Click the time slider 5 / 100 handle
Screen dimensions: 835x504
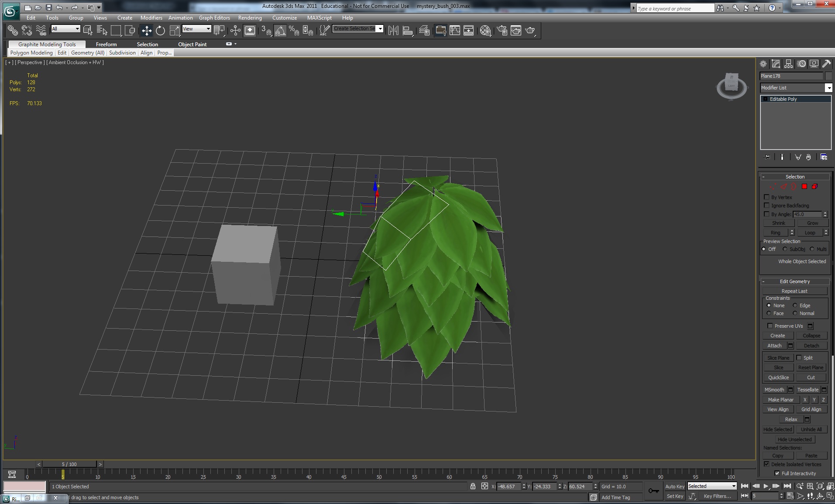[69, 464]
